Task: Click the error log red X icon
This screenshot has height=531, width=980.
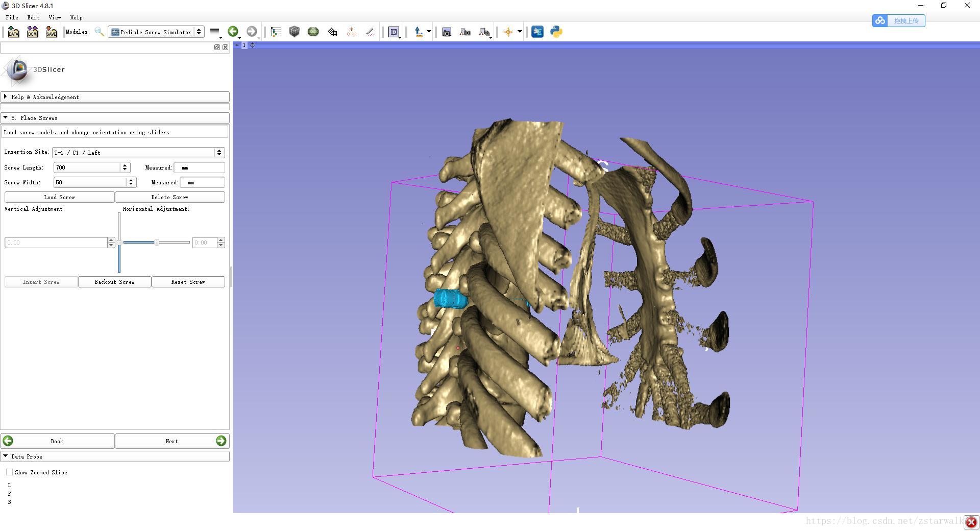Action: 971,522
